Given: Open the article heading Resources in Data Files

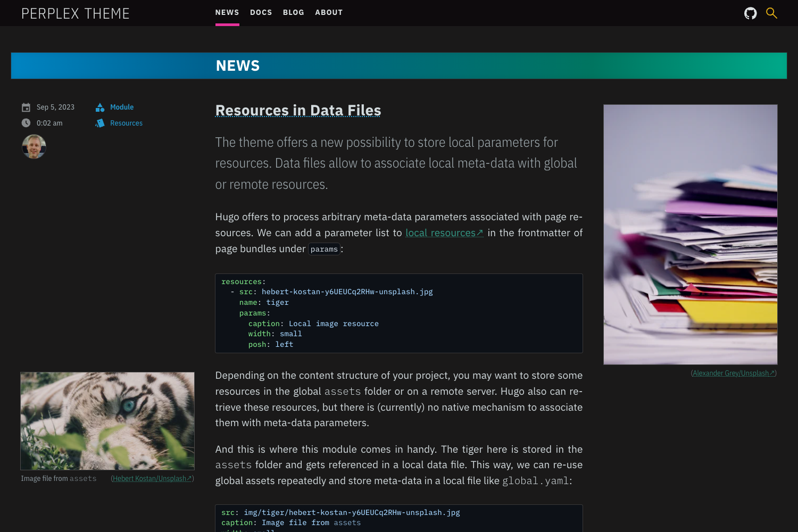Looking at the screenshot, I should 298,110.
